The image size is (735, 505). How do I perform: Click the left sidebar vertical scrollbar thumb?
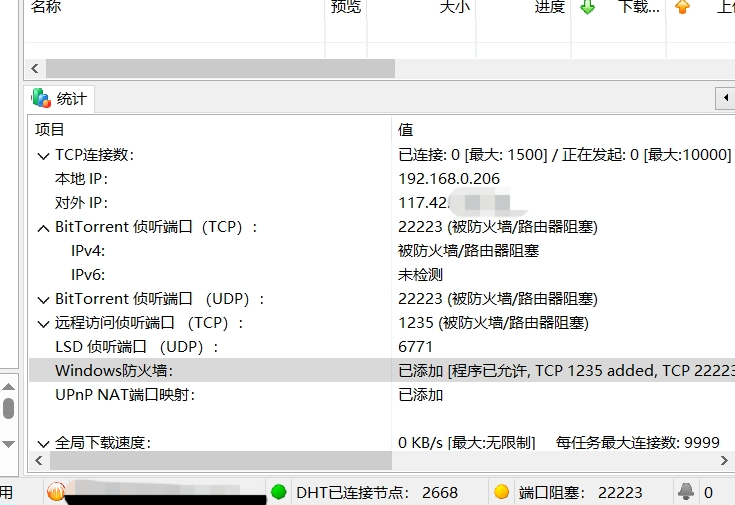[x=8, y=408]
